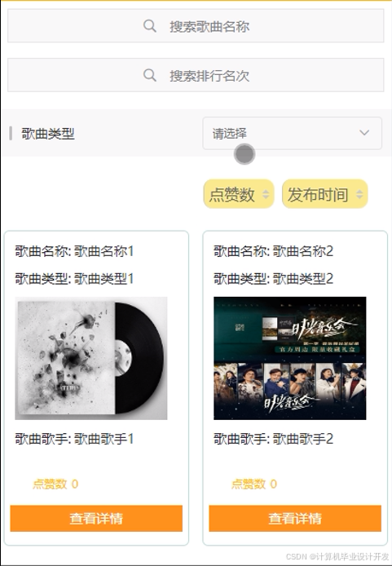Click the sort arrows on 点赞数
This screenshot has height=566, width=392.
coord(266,194)
